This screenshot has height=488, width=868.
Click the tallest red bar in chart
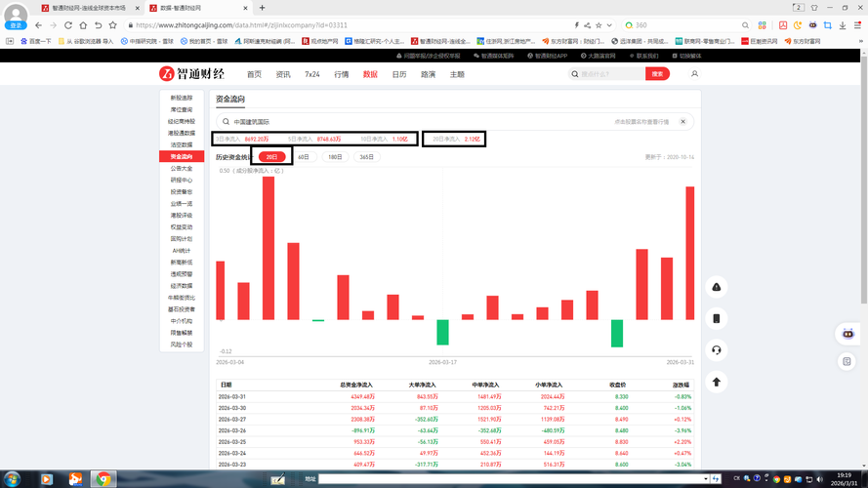(x=269, y=248)
